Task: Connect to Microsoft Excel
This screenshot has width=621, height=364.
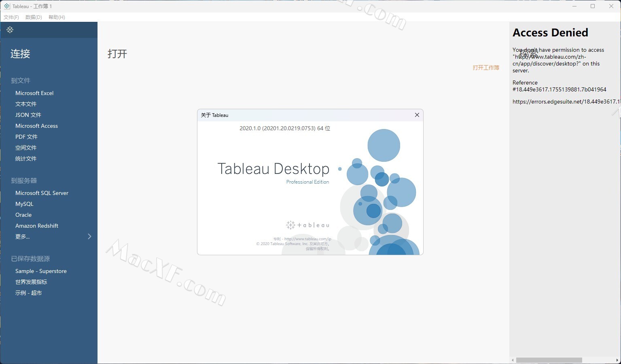Action: click(x=34, y=93)
